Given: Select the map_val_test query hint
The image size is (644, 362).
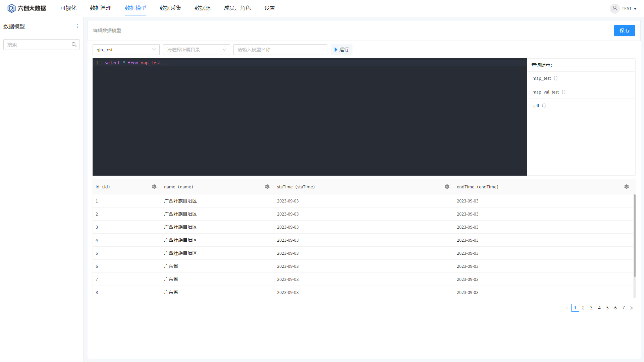Looking at the screenshot, I should (x=546, y=92).
